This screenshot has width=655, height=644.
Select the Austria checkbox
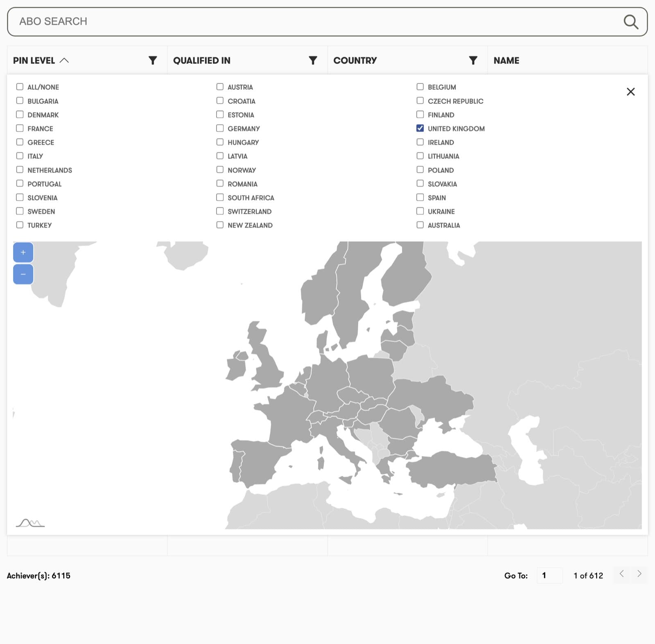(x=220, y=87)
